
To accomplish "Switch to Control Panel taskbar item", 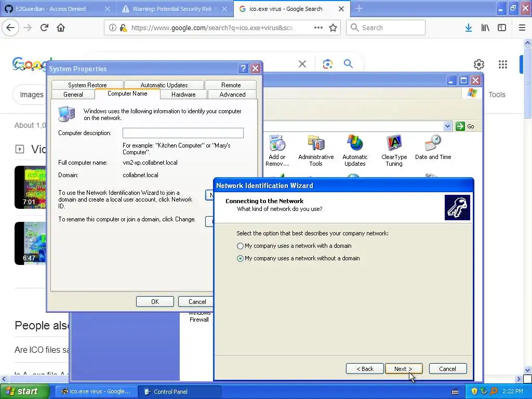I will click(180, 392).
